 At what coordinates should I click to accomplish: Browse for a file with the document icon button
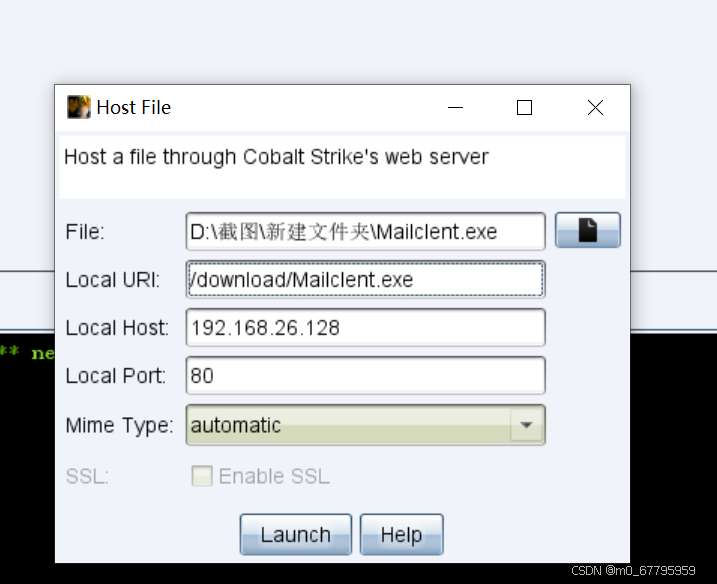(588, 230)
